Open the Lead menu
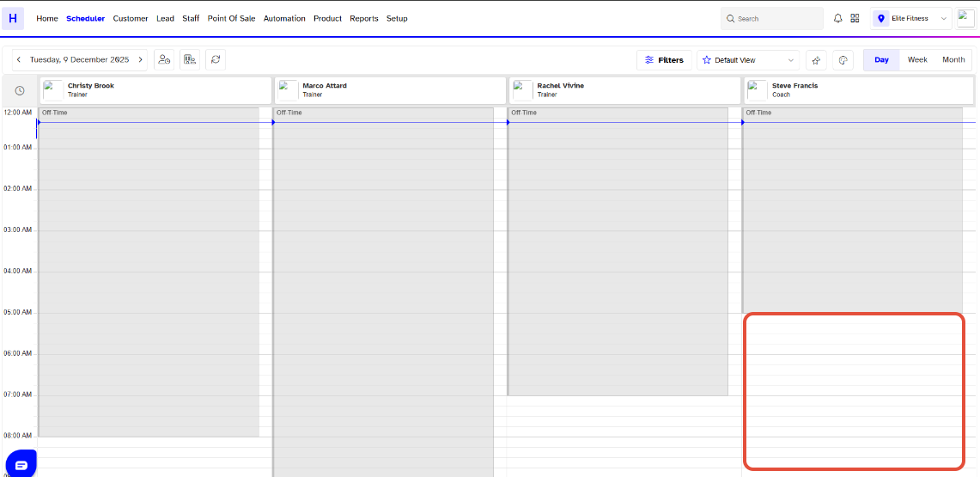This screenshot has width=980, height=477. [x=165, y=19]
